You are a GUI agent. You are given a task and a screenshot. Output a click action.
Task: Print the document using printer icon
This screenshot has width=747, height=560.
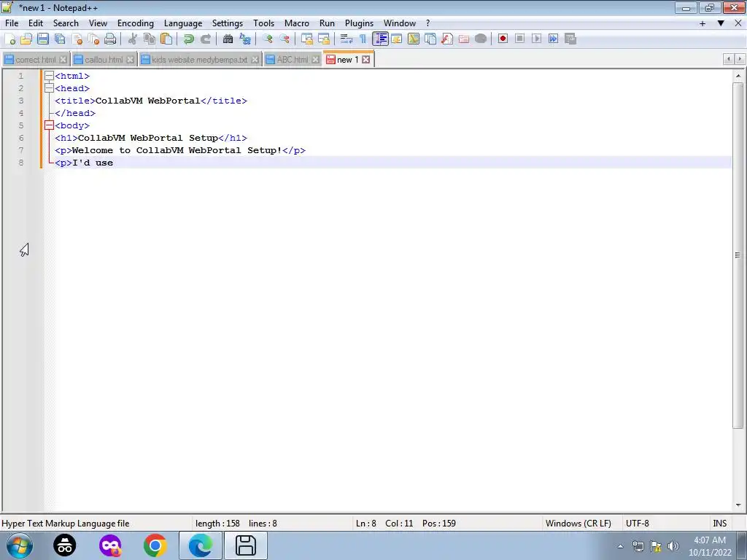[110, 39]
